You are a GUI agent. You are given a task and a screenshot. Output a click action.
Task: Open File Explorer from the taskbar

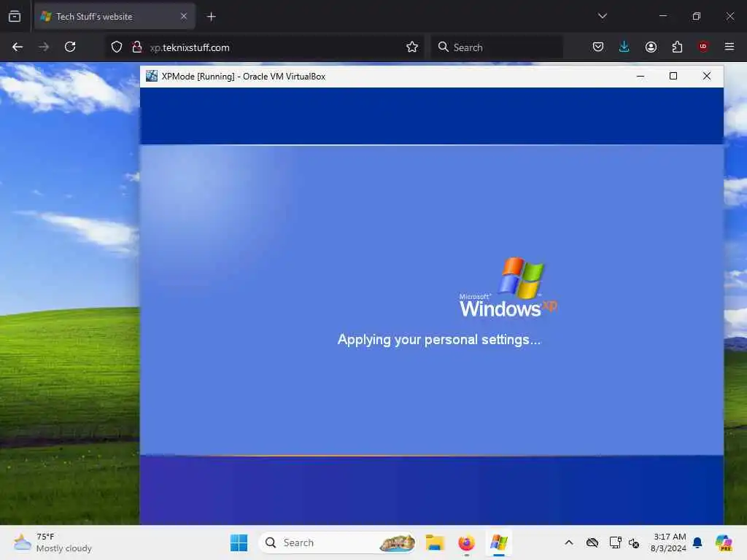[435, 542]
